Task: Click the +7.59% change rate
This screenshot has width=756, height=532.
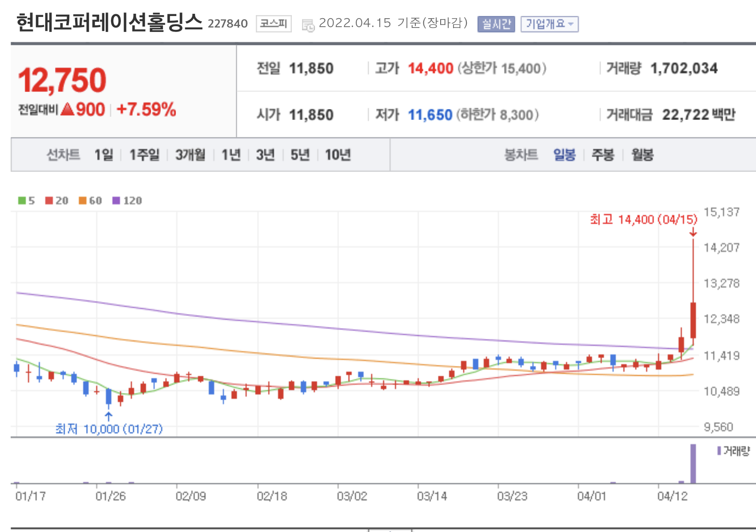Action: (x=146, y=109)
